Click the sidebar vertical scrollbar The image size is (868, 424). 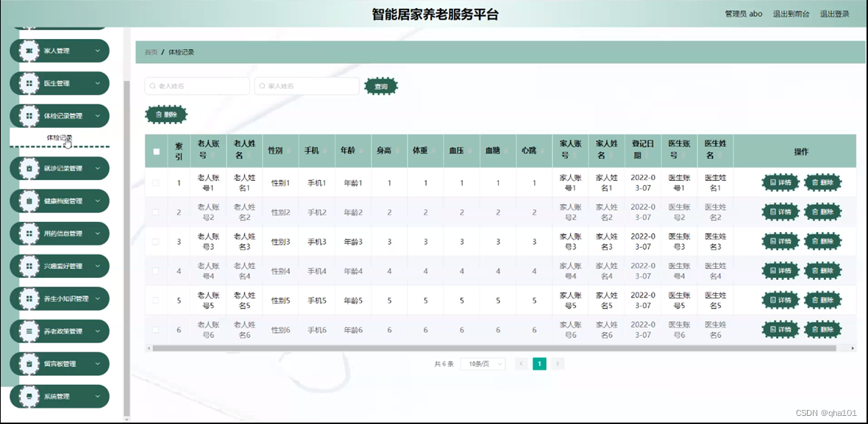tap(127, 249)
